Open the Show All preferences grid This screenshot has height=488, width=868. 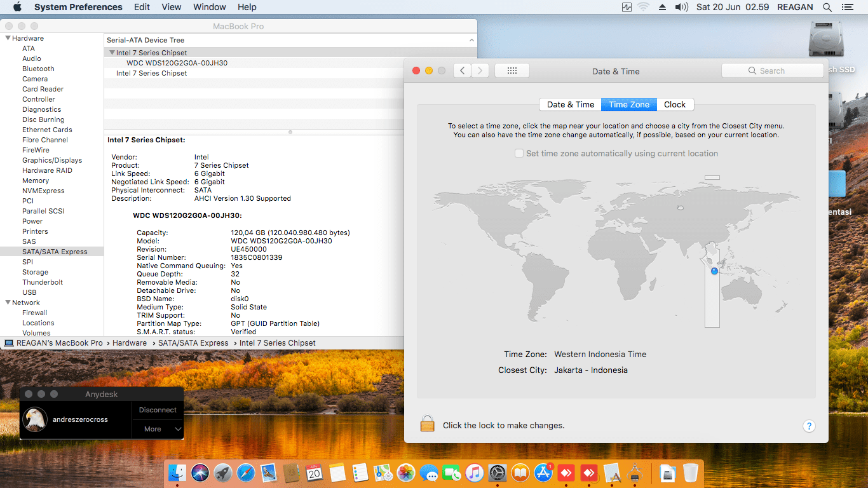[x=512, y=71]
